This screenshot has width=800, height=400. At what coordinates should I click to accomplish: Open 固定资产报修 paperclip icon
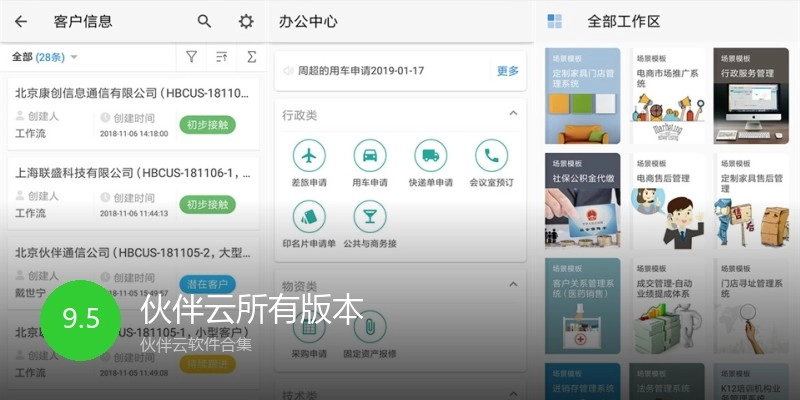pos(370,327)
